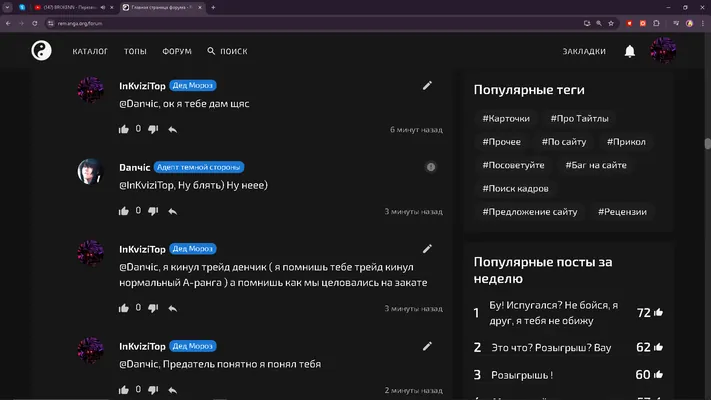This screenshot has width=711, height=400.
Task: Expand the tab search dropdown arrow
Action: tap(7, 7)
